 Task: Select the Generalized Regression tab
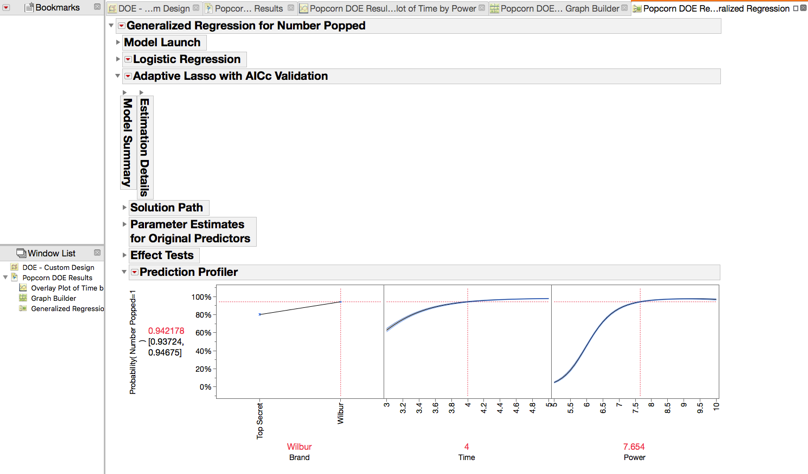coord(716,8)
